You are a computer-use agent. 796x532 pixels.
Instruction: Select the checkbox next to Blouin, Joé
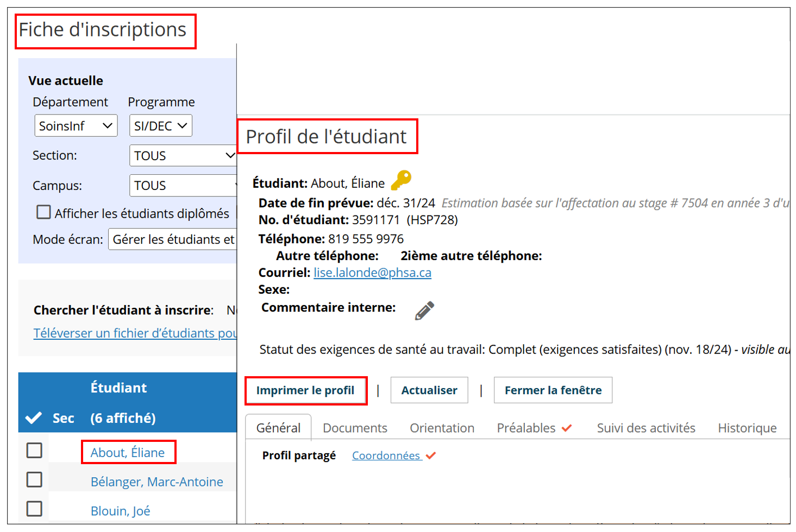click(x=34, y=509)
